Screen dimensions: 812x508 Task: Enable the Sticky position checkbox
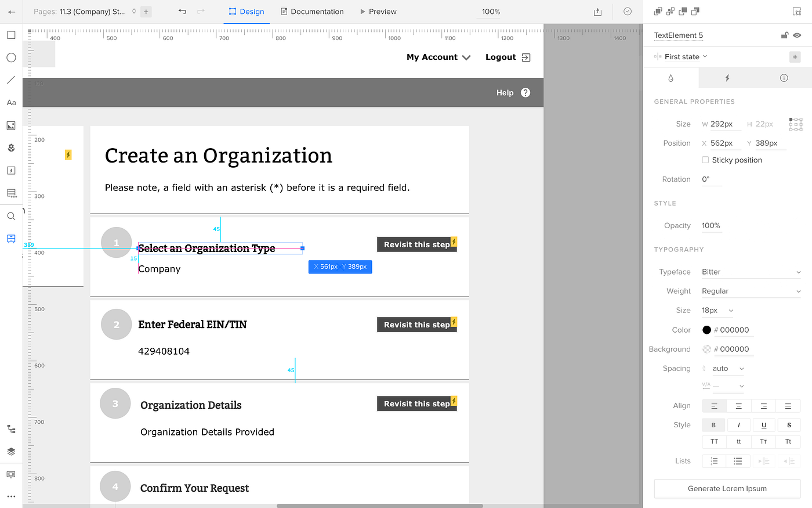tap(705, 160)
